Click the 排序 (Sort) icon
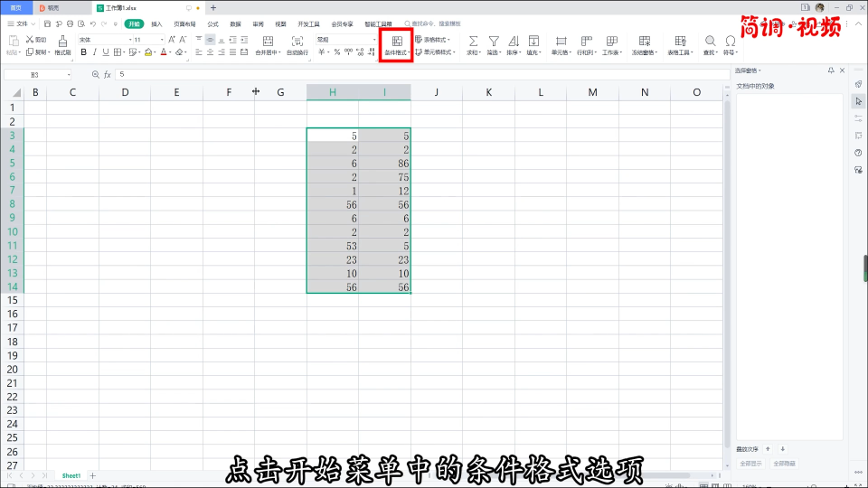 (x=513, y=42)
